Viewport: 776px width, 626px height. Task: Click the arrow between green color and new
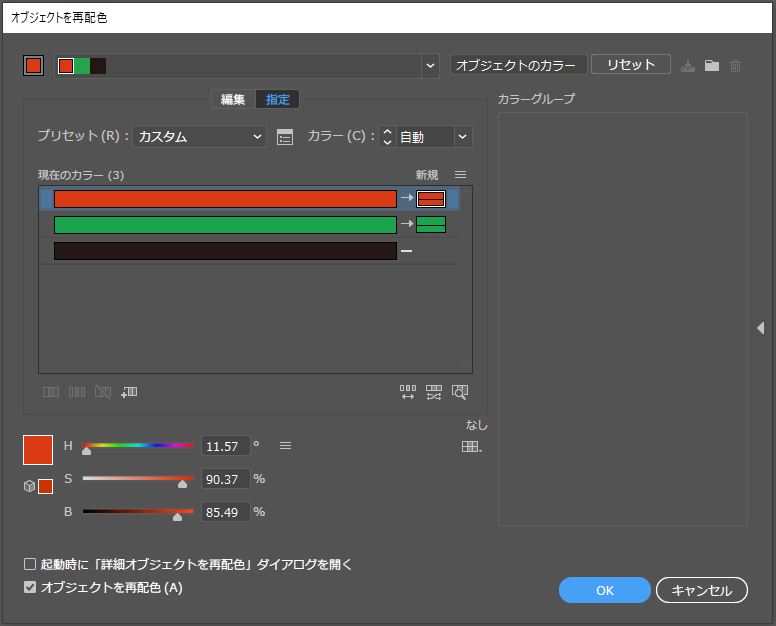coord(407,224)
